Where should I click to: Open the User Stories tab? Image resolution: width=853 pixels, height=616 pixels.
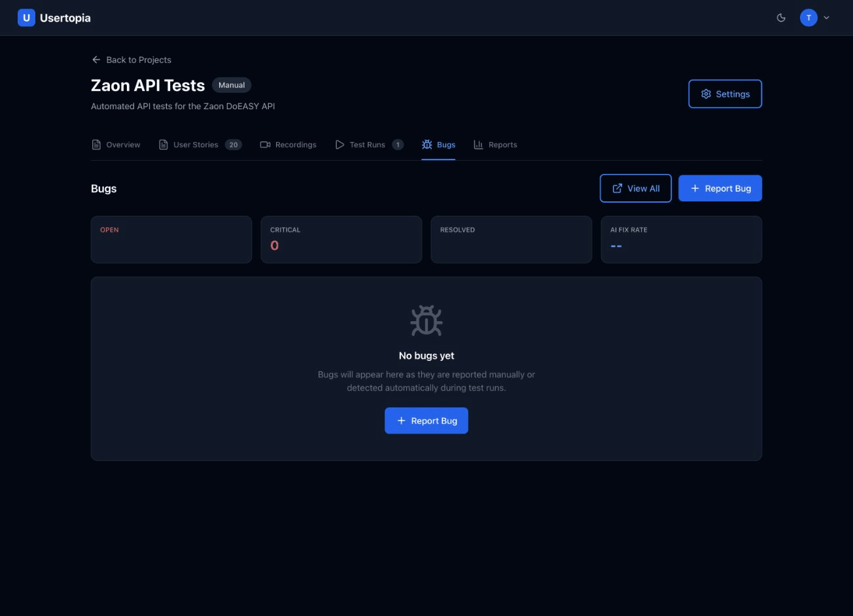tap(200, 145)
